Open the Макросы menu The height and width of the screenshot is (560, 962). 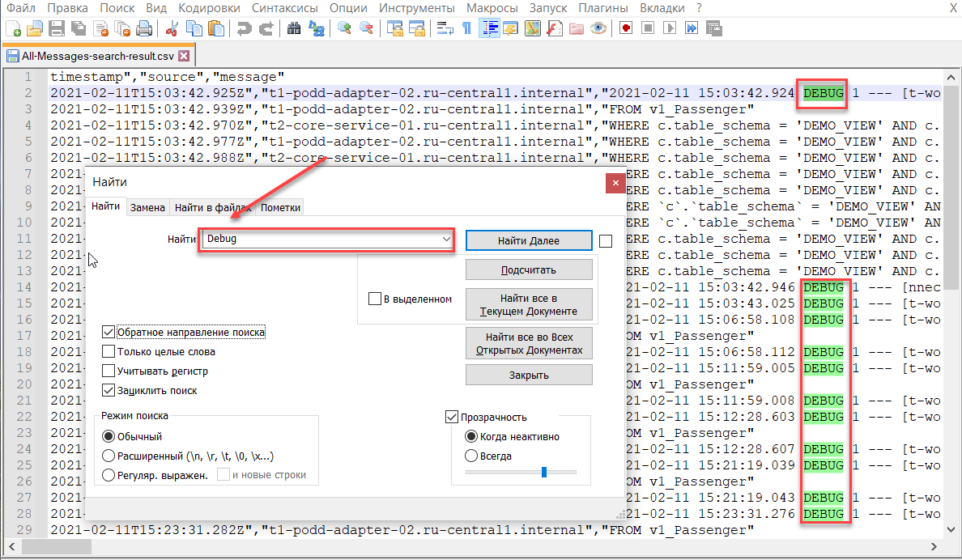click(x=494, y=8)
